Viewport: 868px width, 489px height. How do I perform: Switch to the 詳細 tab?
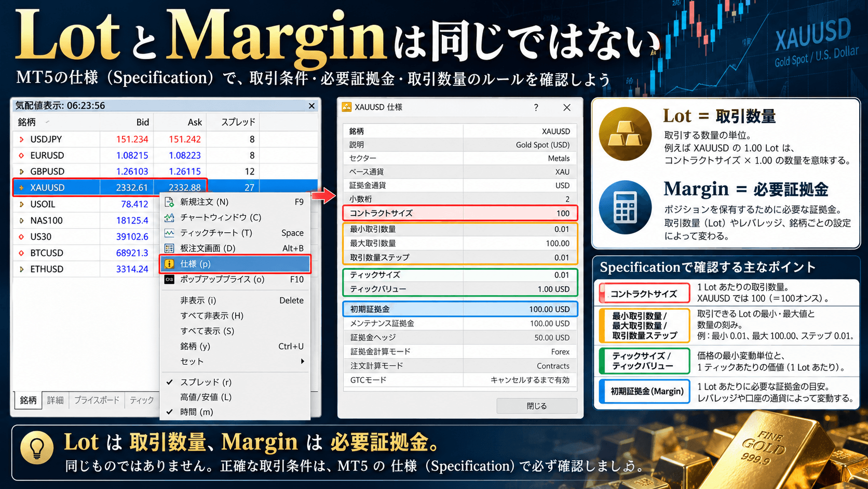pos(55,400)
